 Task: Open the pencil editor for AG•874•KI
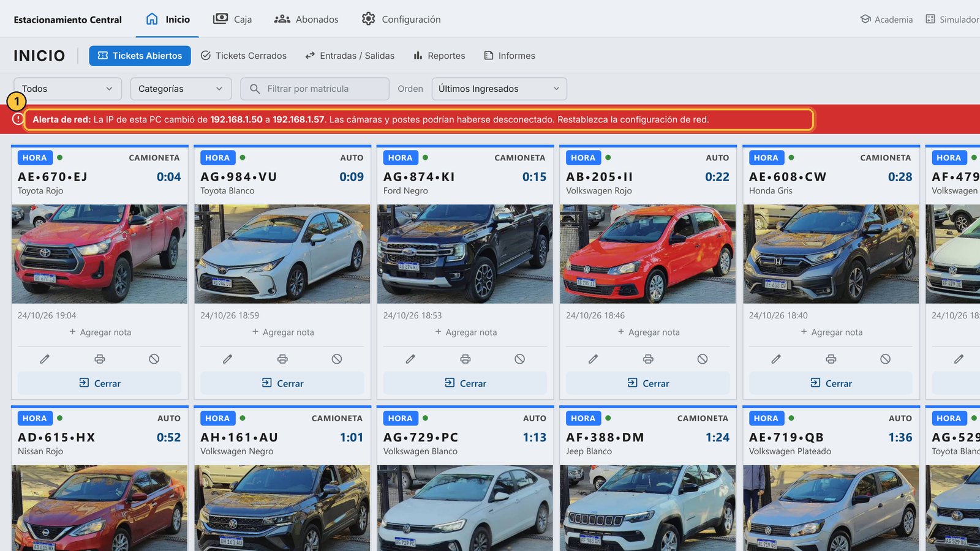[410, 359]
